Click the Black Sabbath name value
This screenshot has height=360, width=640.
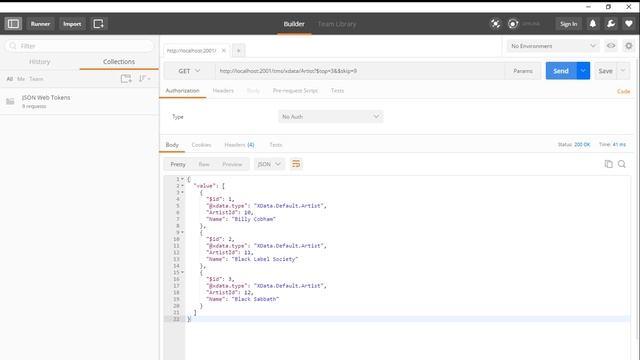coord(255,299)
